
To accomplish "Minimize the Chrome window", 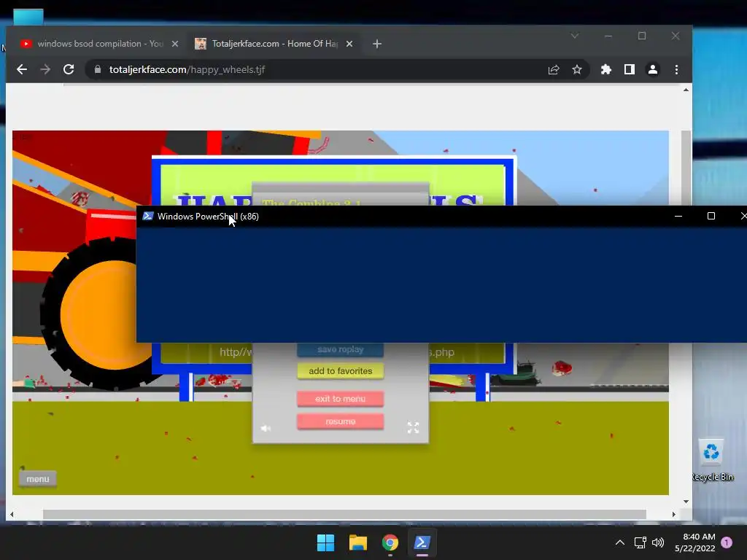I will click(x=608, y=36).
